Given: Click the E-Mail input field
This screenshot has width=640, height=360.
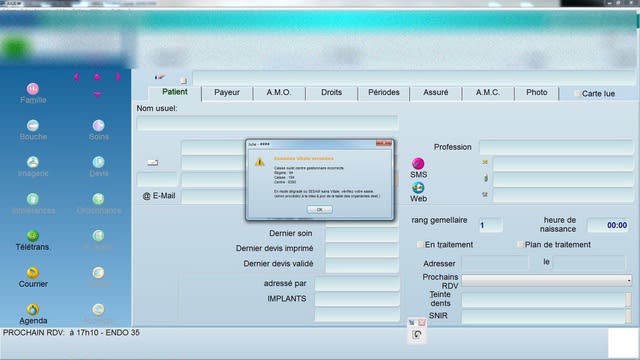Looking at the screenshot, I should [x=213, y=196].
